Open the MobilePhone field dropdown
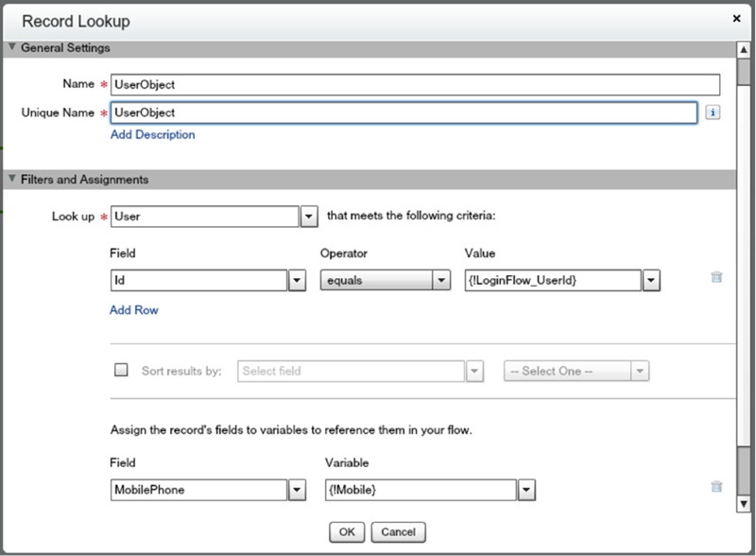756x556 pixels. [297, 490]
